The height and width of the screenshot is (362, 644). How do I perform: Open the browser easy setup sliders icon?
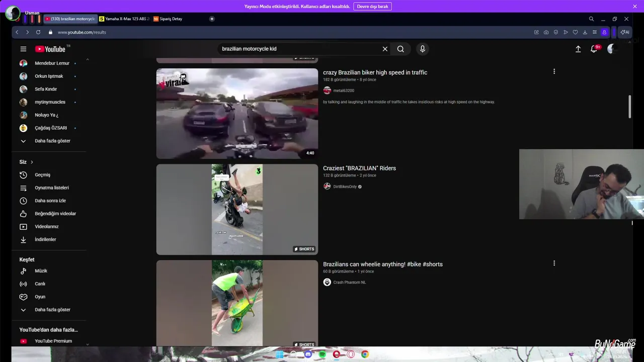tap(594, 32)
